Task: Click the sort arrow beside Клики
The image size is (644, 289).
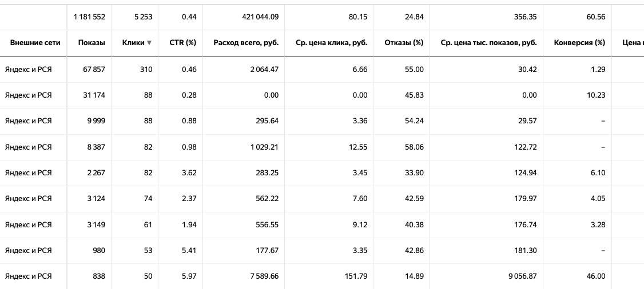Action: coord(149,43)
